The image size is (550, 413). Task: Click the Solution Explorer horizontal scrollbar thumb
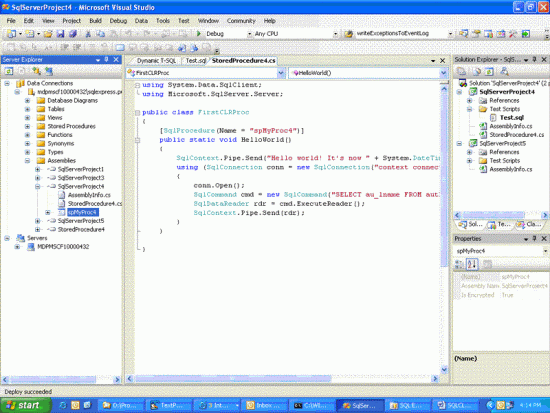tap(494, 215)
